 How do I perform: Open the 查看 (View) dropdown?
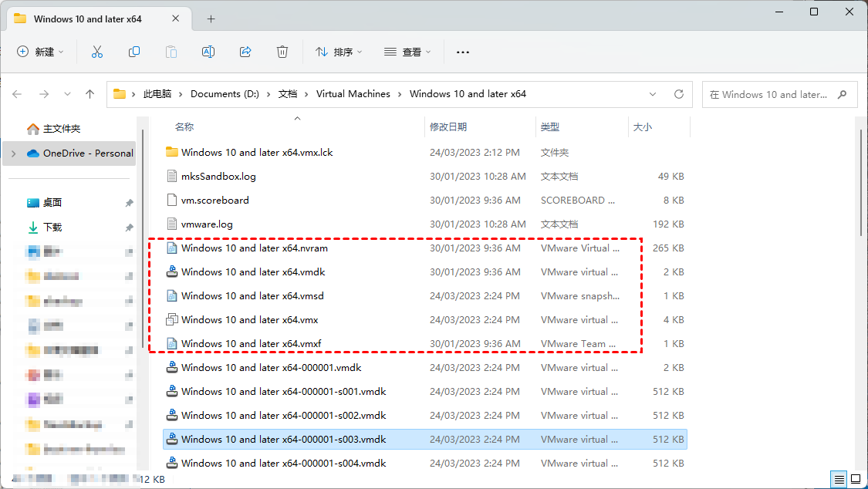tap(407, 52)
